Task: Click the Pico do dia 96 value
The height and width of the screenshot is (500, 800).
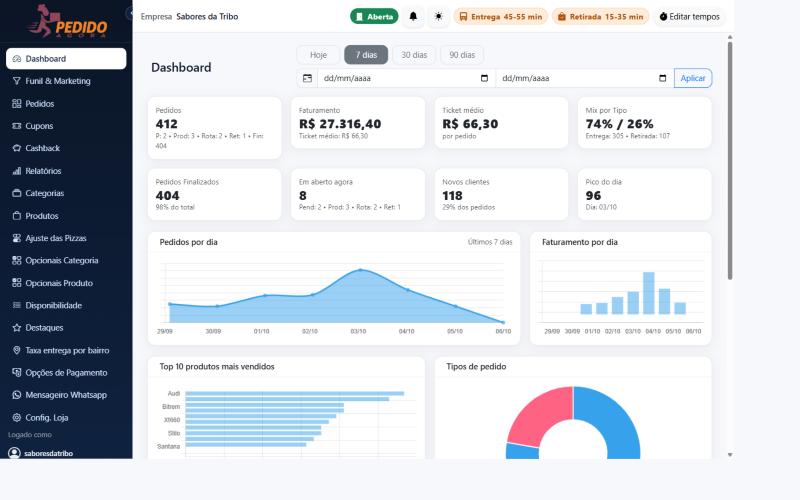Action: (593, 195)
